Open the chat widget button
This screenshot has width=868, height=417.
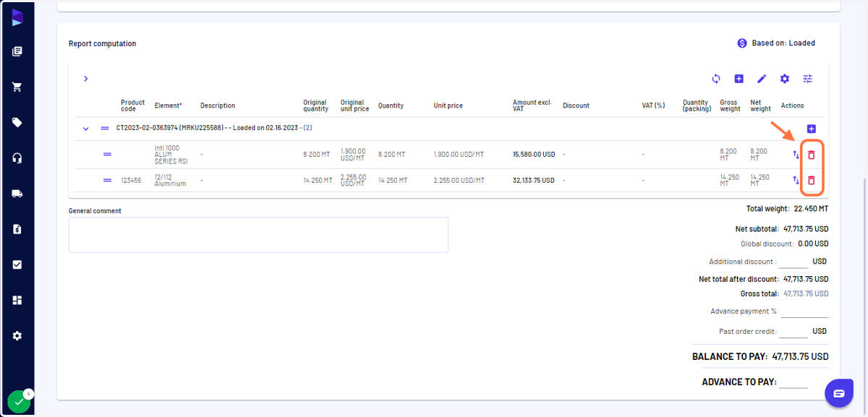(838, 393)
